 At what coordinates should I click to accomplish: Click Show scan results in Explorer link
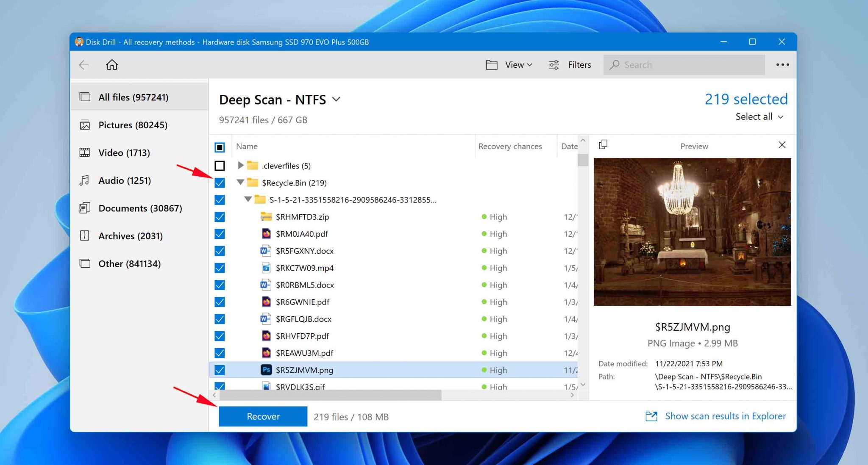point(725,416)
